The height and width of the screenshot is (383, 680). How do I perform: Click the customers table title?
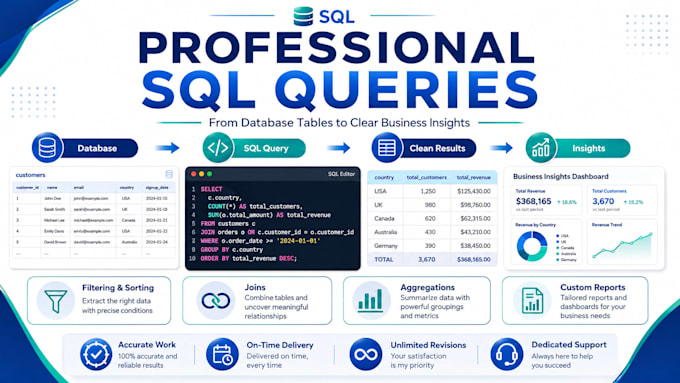[x=30, y=175]
